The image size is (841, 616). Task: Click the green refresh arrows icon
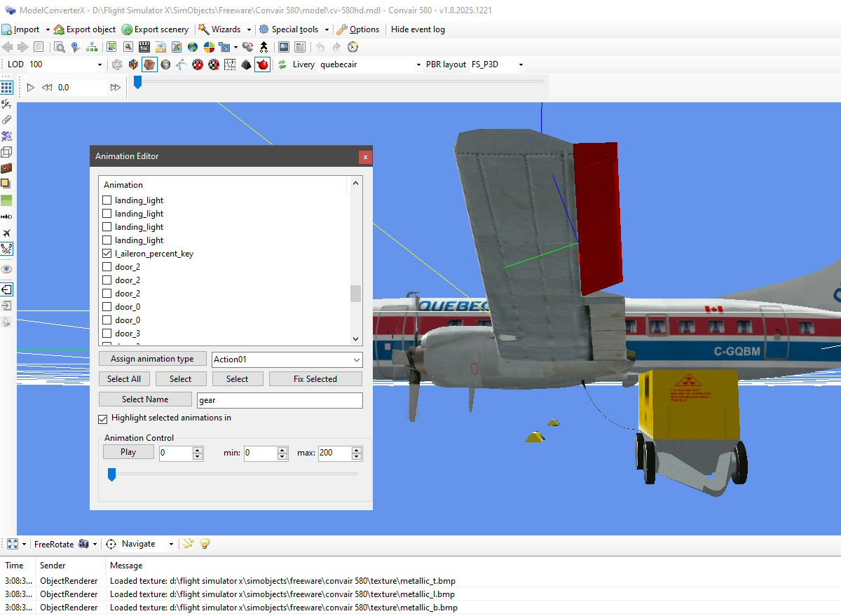coord(282,64)
